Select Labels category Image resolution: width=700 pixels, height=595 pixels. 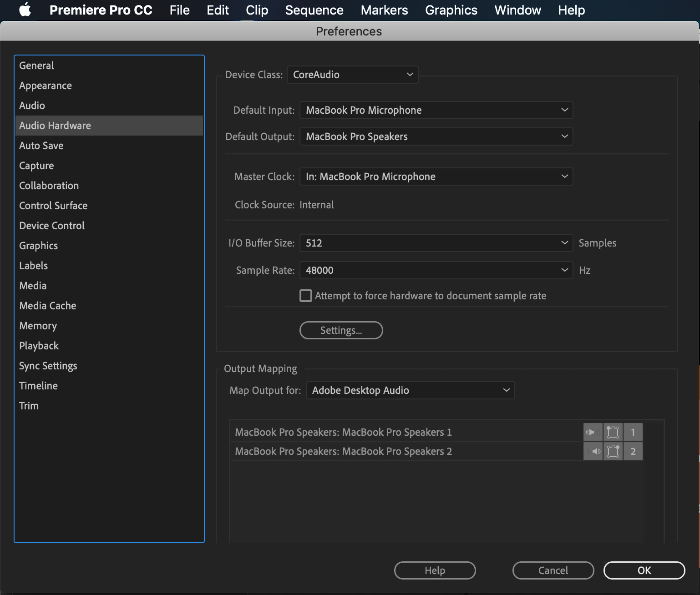coord(109,266)
